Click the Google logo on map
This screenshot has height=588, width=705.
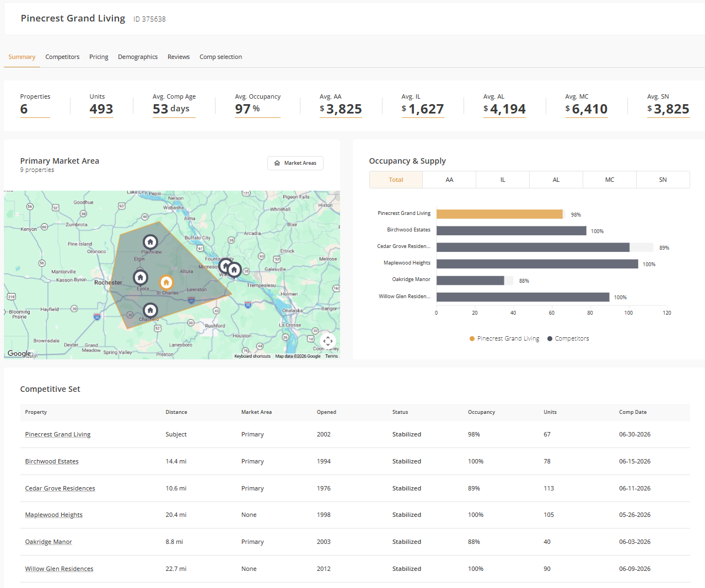pos(19,353)
